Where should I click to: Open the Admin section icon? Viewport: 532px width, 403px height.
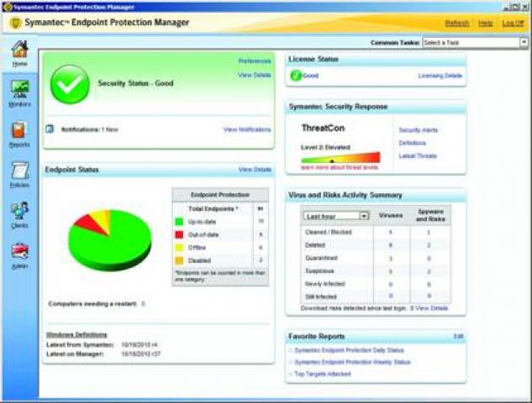coord(19,252)
